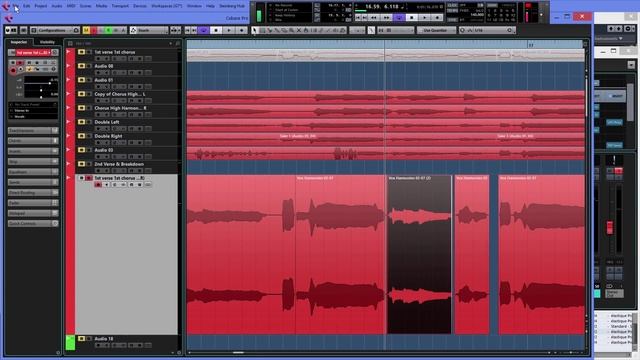Click Stop in the main toolbar

pos(216,30)
